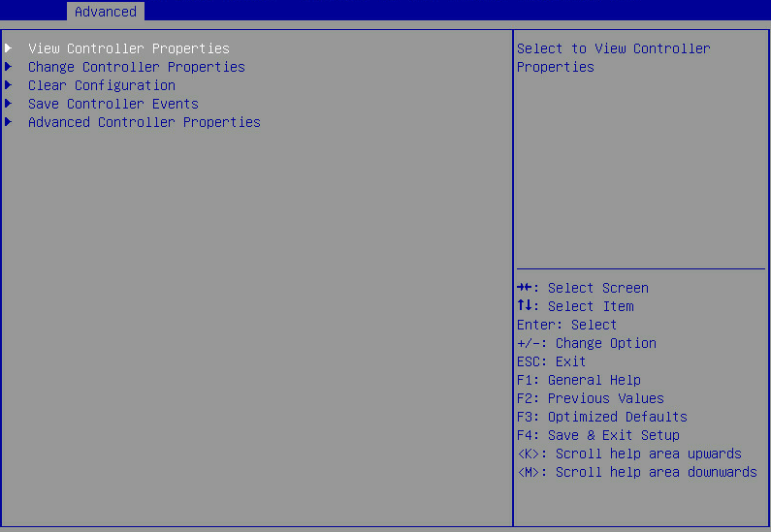Screen dimensions: 771x532
Task: Click the 'F3: Optimized Defaults' hint
Action: pyautogui.click(x=602, y=417)
